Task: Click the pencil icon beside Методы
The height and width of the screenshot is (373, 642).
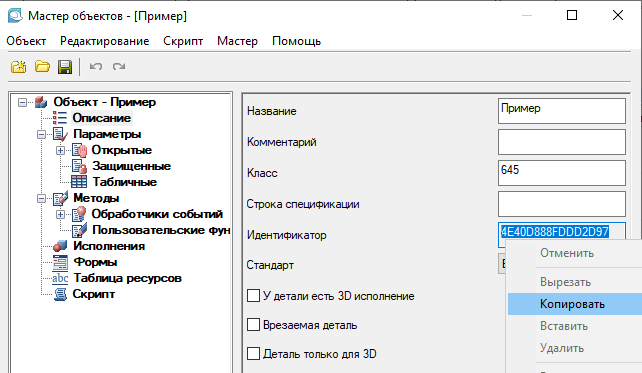Action: point(60,198)
